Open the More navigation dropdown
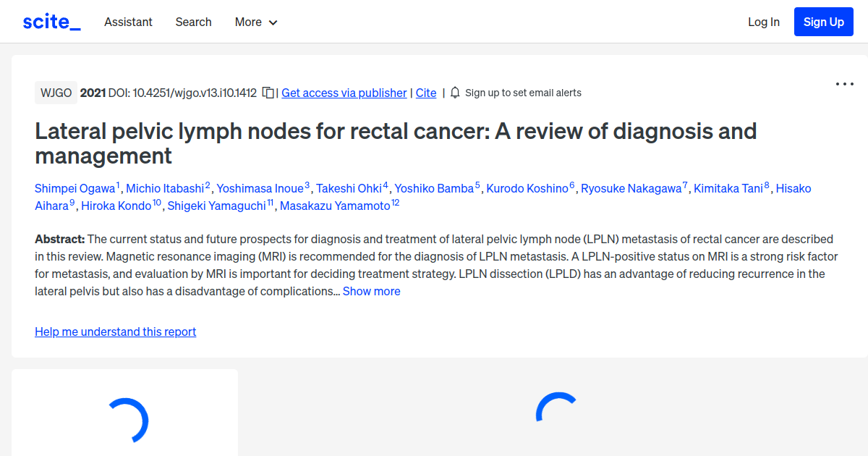Image resolution: width=868 pixels, height=456 pixels. 255,22
